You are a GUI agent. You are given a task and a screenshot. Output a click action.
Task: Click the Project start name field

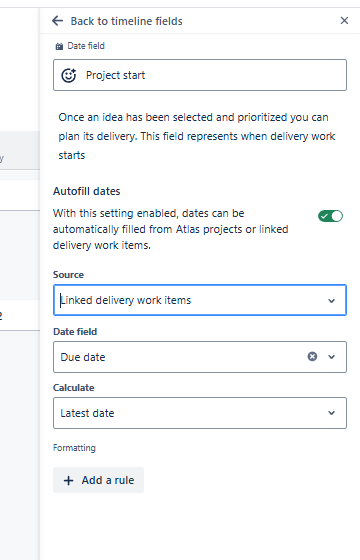tap(200, 75)
